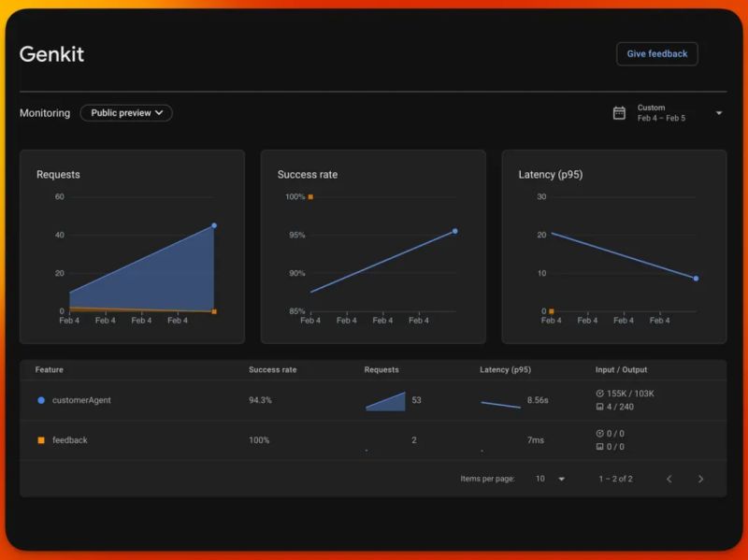Sort by the Feature column header
This screenshot has width=748, height=560.
pos(50,369)
